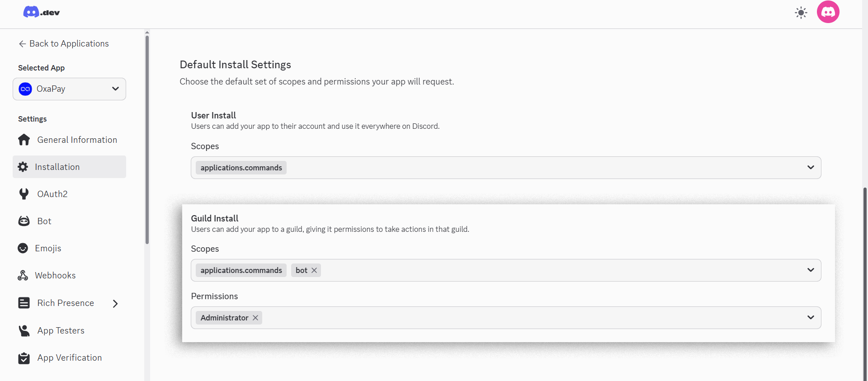Click the Emojis smiley icon

(x=23, y=248)
